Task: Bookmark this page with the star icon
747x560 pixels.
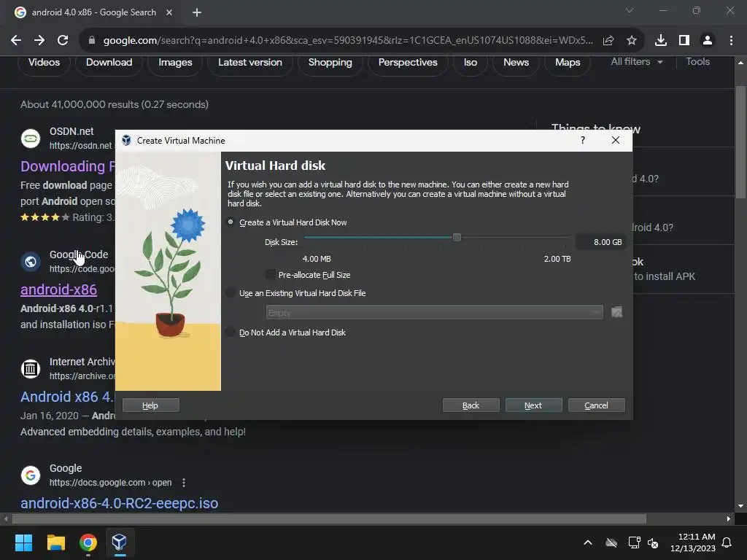Action: (x=631, y=41)
